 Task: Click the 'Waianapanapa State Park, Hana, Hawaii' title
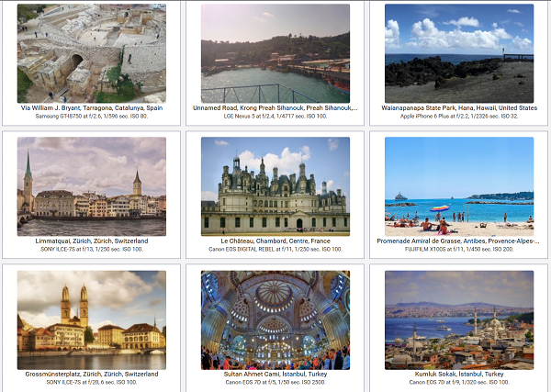(459, 107)
